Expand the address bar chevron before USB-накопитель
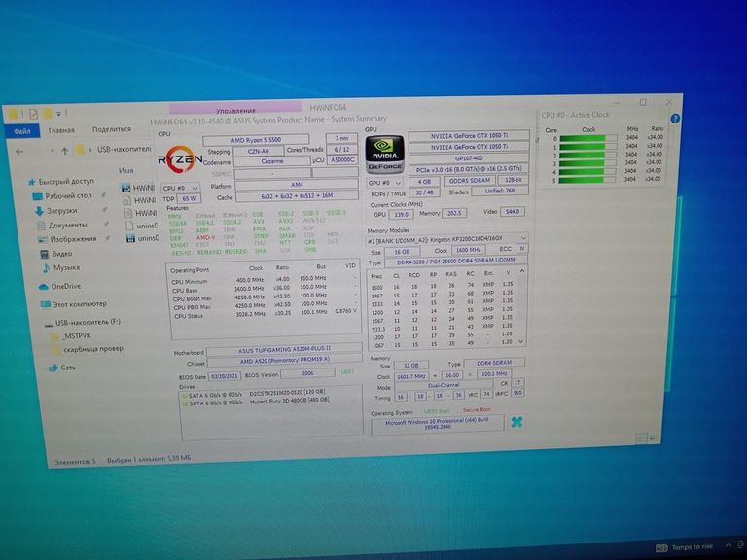The image size is (747, 560). (90, 150)
